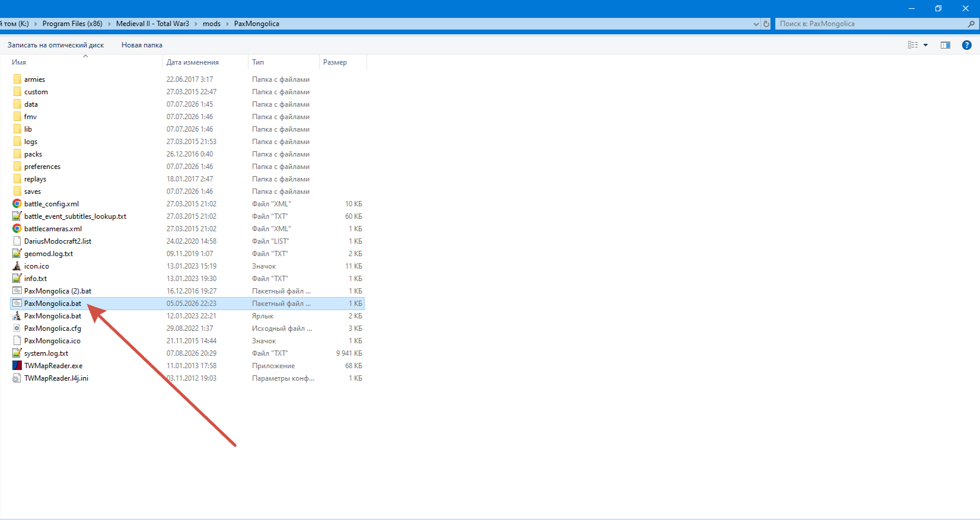Select the TWMapReader.exe application icon

tap(17, 366)
